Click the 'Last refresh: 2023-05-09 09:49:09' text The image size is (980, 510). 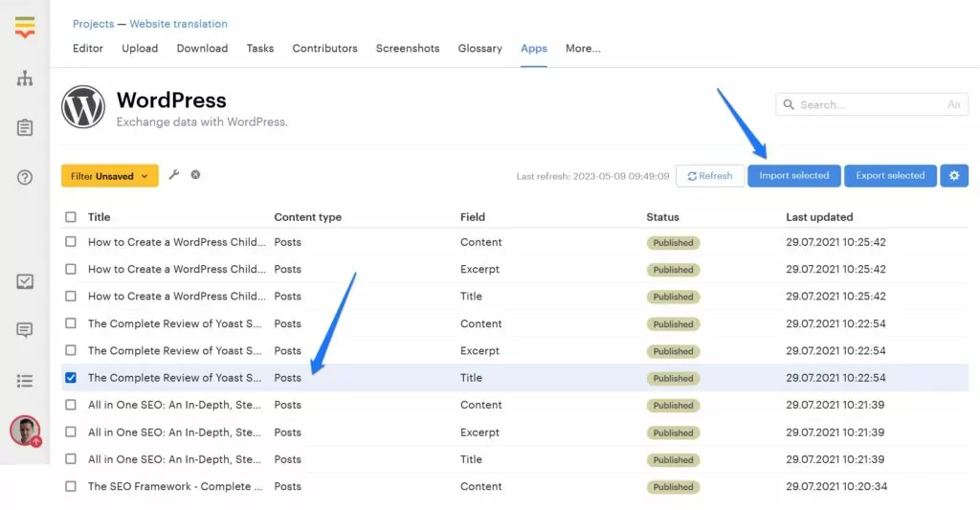[x=592, y=176]
